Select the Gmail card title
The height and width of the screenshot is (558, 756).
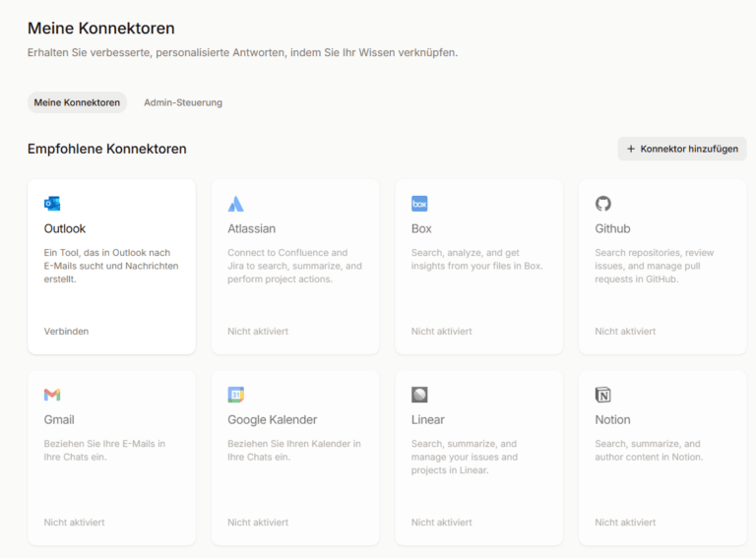coord(59,419)
